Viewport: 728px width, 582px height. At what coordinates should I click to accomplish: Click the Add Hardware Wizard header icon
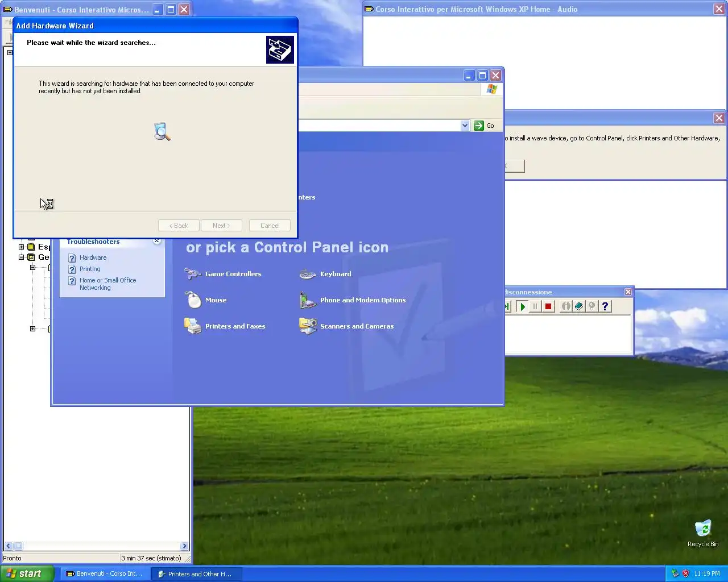coord(280,49)
